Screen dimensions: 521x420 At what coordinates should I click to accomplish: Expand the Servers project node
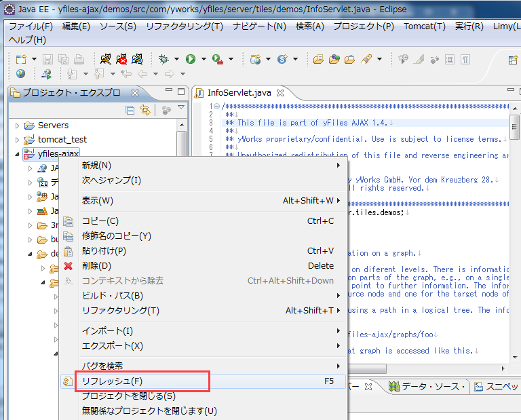click(x=18, y=126)
